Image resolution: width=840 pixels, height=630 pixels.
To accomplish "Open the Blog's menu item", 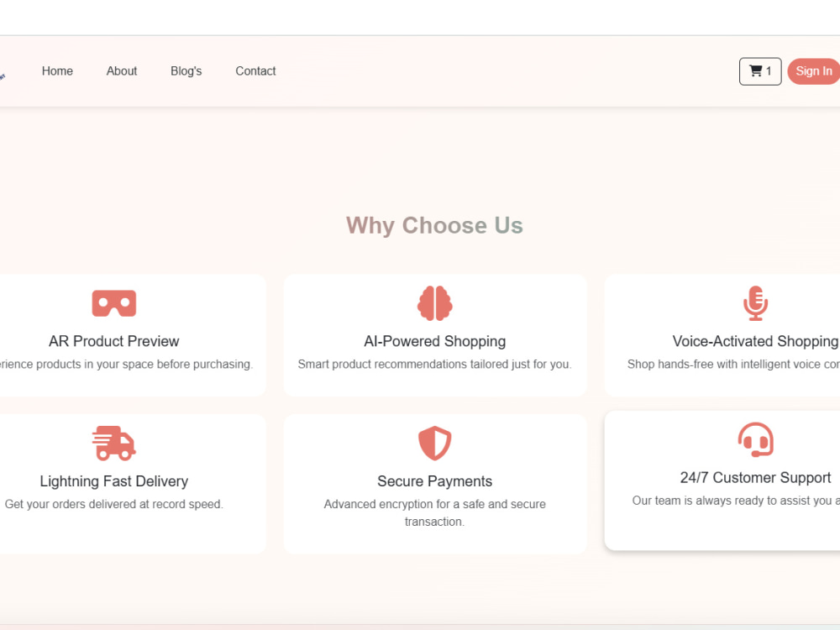I will point(186,71).
